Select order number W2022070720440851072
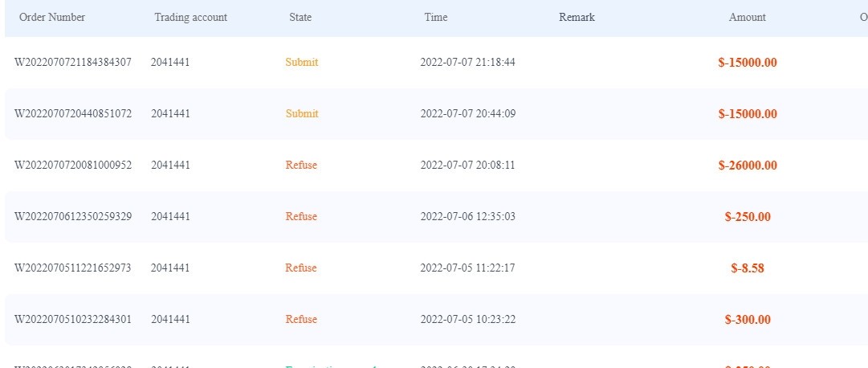Screen dimensions: 868x368 [73, 113]
